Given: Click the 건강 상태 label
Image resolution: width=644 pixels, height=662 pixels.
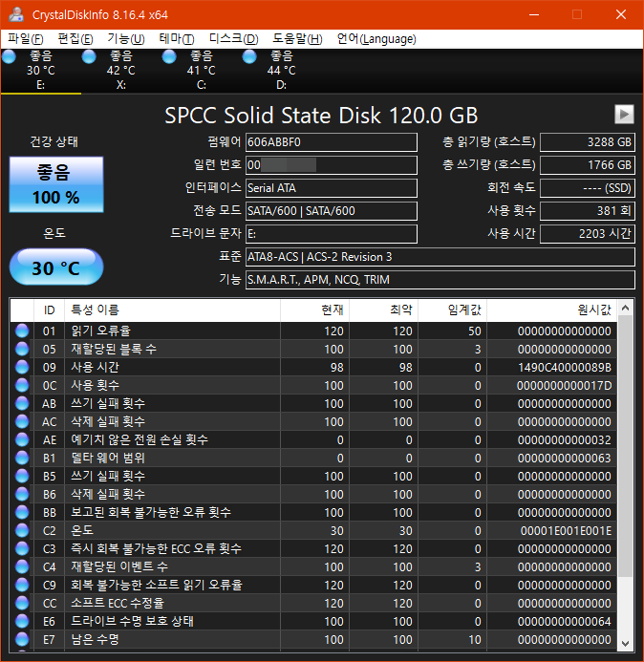Looking at the screenshot, I should 54,141.
